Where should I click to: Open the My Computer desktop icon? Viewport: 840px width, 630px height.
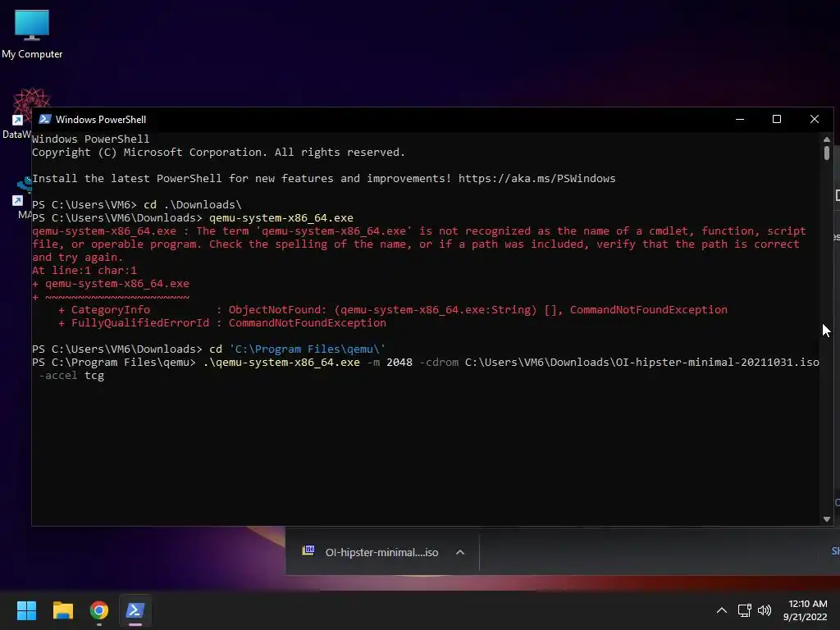[x=32, y=34]
